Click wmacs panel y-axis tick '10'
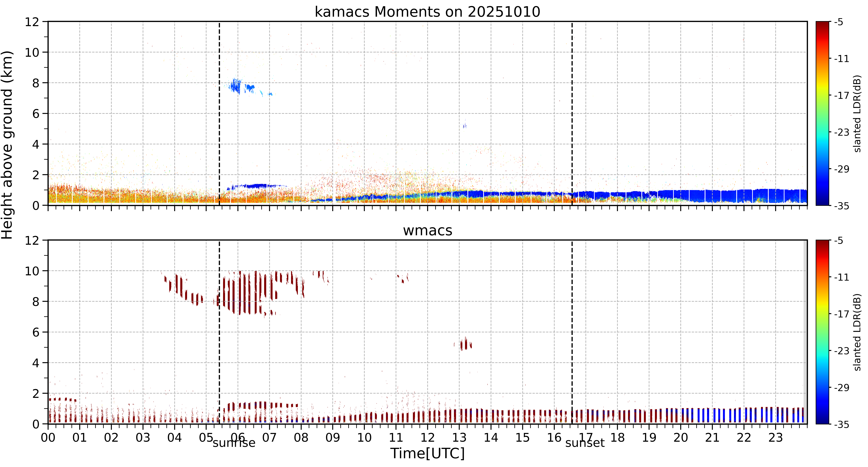This screenshot has height=467, width=868. (x=32, y=271)
